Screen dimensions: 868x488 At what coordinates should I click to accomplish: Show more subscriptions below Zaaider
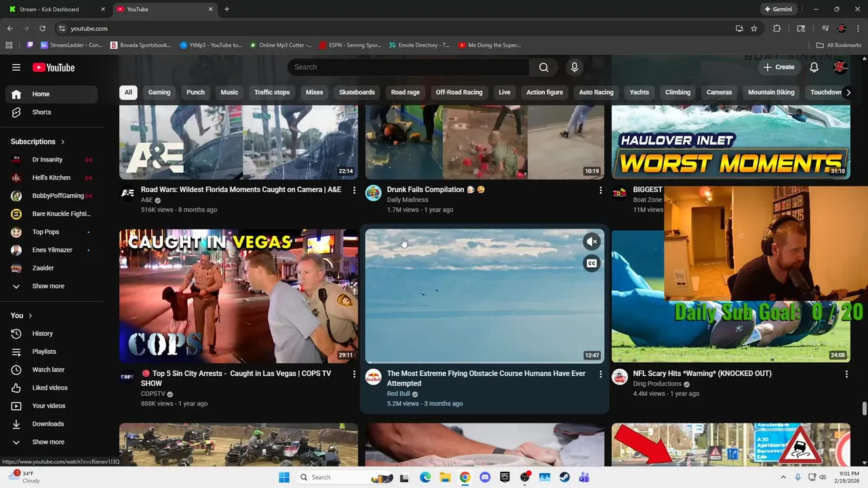pos(49,286)
